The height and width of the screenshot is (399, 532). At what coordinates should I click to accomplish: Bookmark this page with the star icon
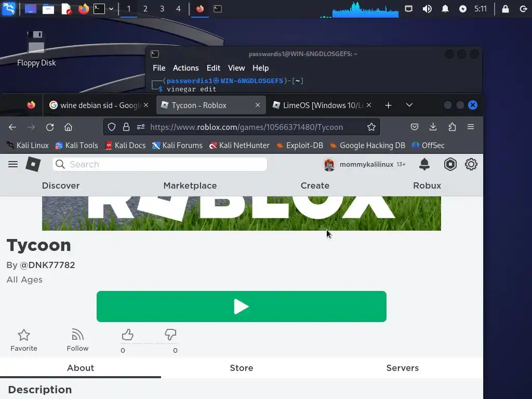pyautogui.click(x=371, y=127)
